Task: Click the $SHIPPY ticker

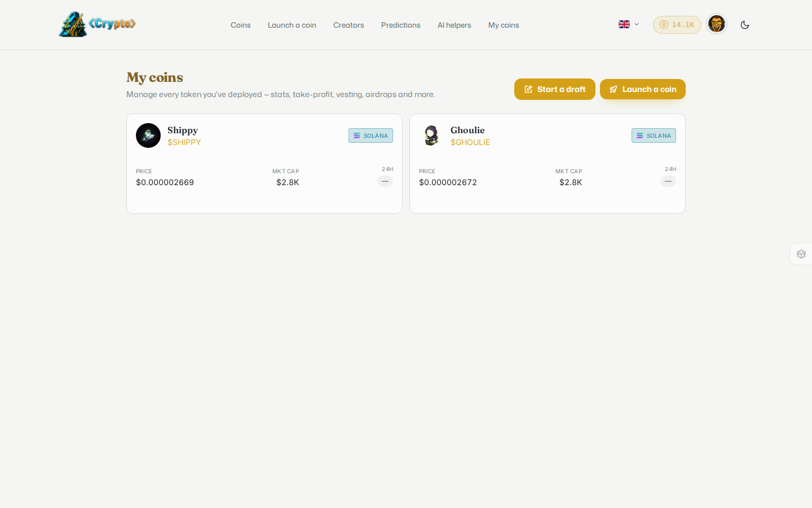Action: point(184,142)
